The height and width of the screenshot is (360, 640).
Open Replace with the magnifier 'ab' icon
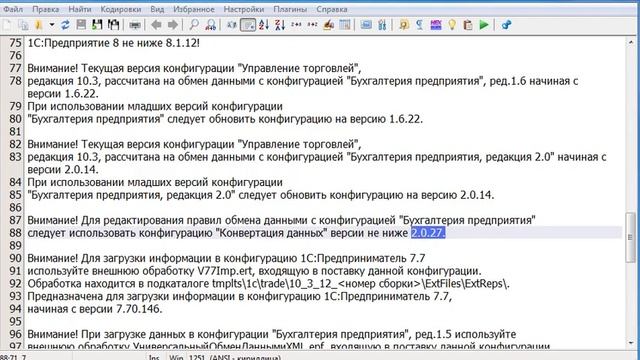coord(211,25)
